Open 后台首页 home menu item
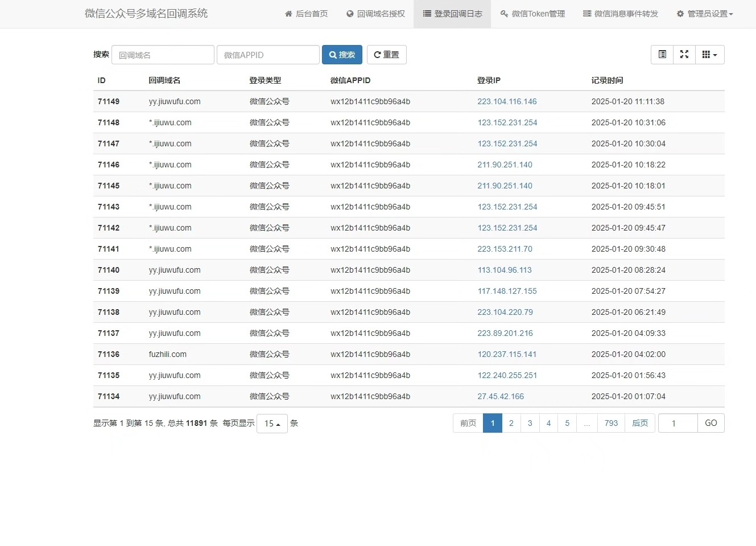This screenshot has width=756, height=546. pyautogui.click(x=306, y=14)
